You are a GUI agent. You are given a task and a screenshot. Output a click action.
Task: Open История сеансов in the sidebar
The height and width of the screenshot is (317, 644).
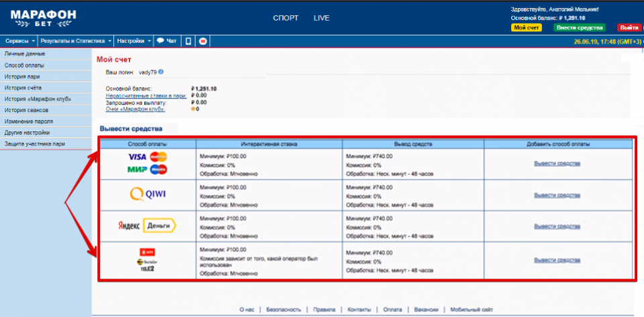click(x=46, y=111)
